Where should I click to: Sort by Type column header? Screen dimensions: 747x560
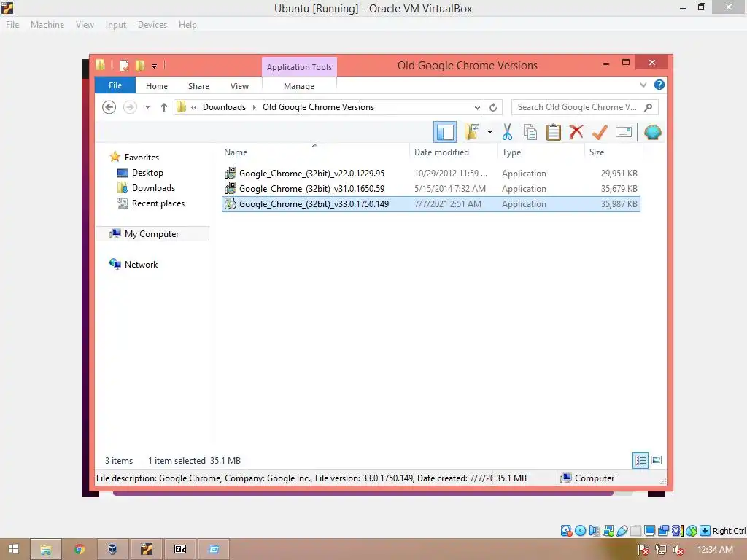(511, 152)
